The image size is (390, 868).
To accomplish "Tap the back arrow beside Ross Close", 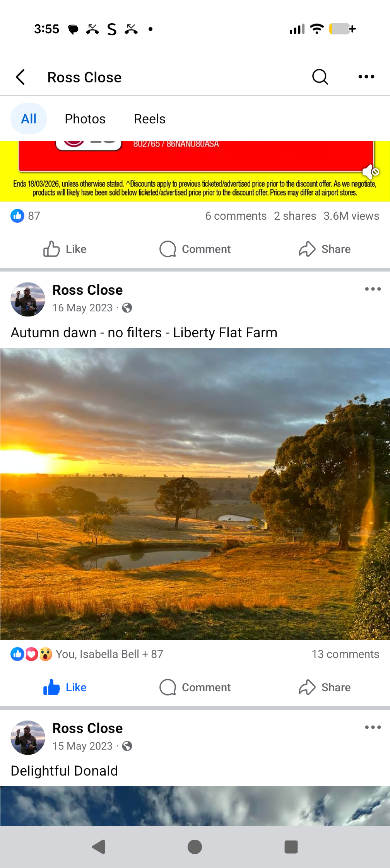I will tap(21, 77).
